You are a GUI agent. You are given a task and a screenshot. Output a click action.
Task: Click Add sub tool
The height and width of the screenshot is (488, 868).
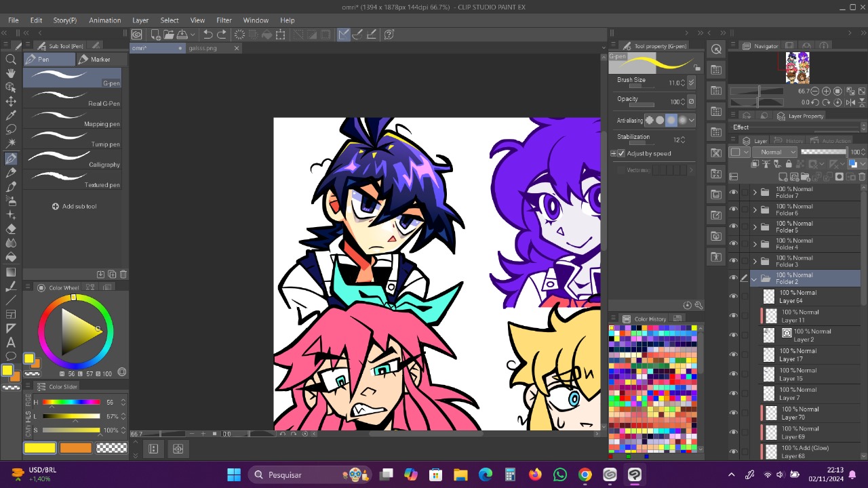pos(73,206)
